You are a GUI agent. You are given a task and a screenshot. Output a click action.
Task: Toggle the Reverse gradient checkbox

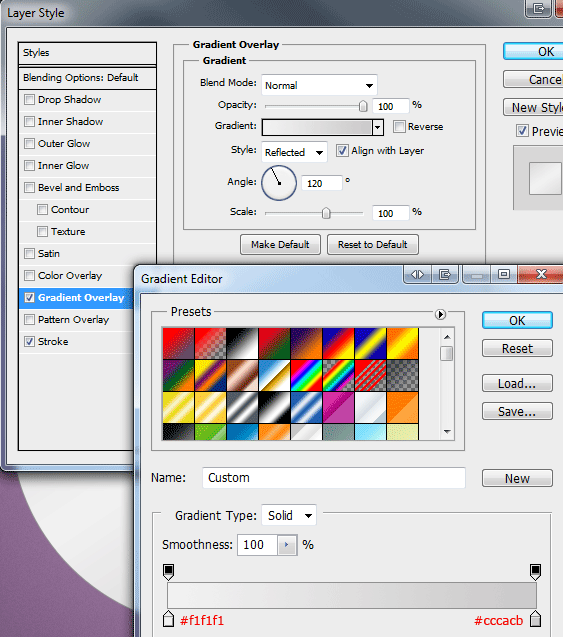(399, 127)
